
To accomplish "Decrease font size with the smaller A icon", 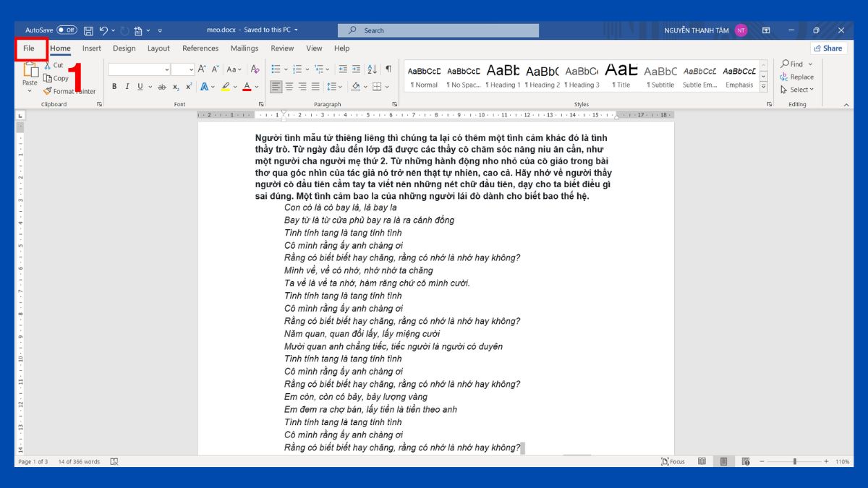I will [x=216, y=69].
